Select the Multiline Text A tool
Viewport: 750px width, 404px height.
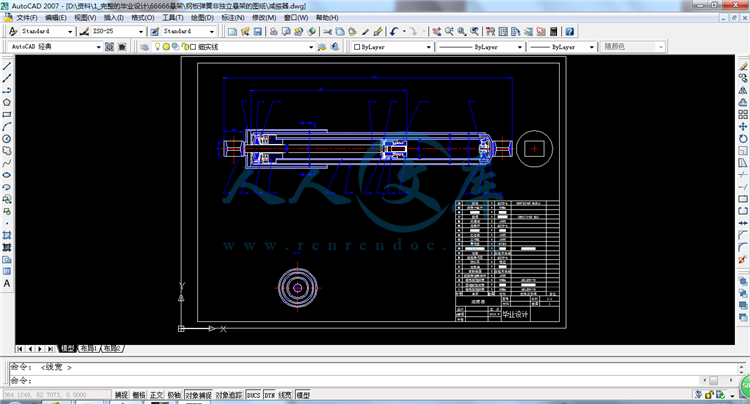click(7, 284)
